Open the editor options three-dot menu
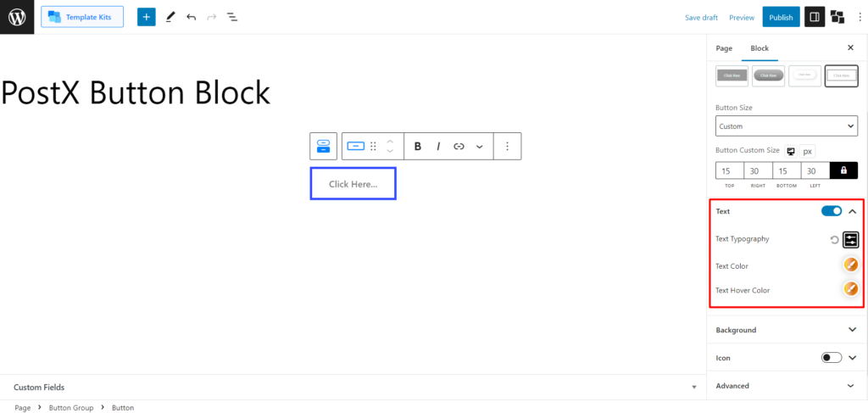This screenshot has width=868, height=413. pos(860,17)
